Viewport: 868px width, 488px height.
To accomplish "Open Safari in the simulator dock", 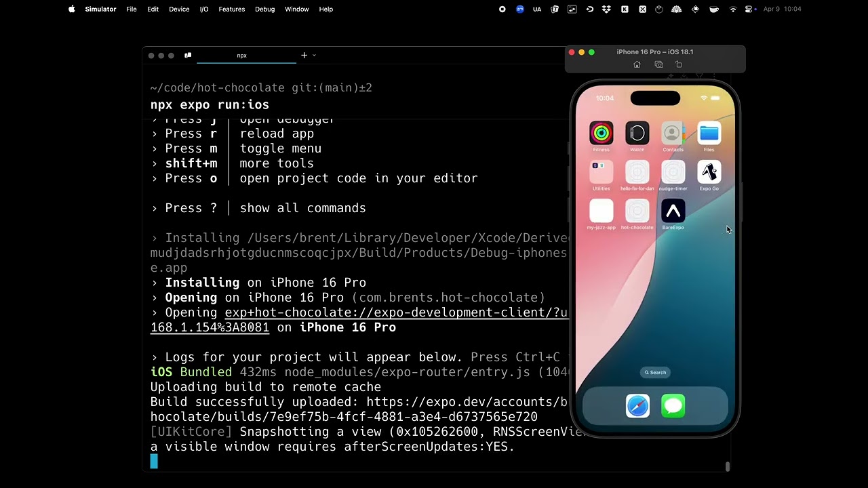I will pos(637,406).
